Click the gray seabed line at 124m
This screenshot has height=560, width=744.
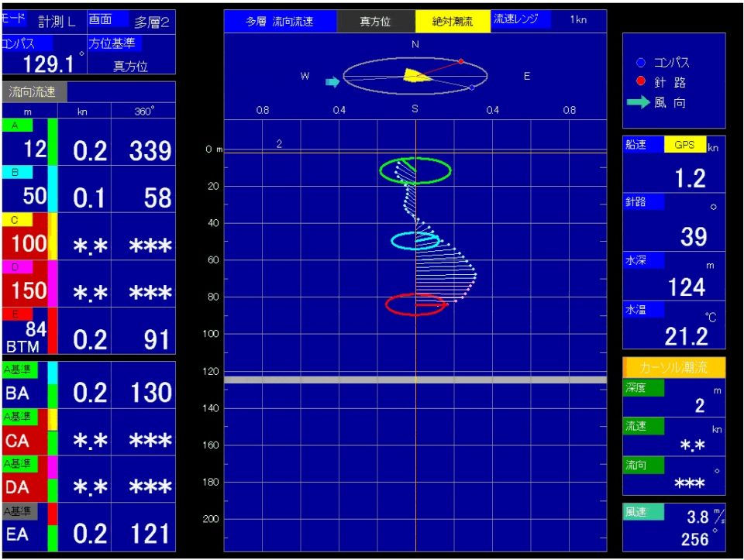point(415,380)
